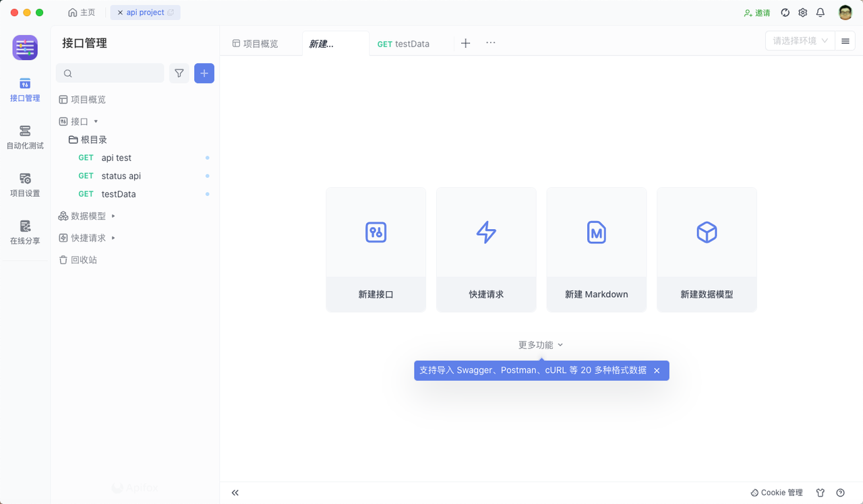This screenshot has width=863, height=504.
Task: Open the 项目设置 sidebar section
Action: [25, 185]
